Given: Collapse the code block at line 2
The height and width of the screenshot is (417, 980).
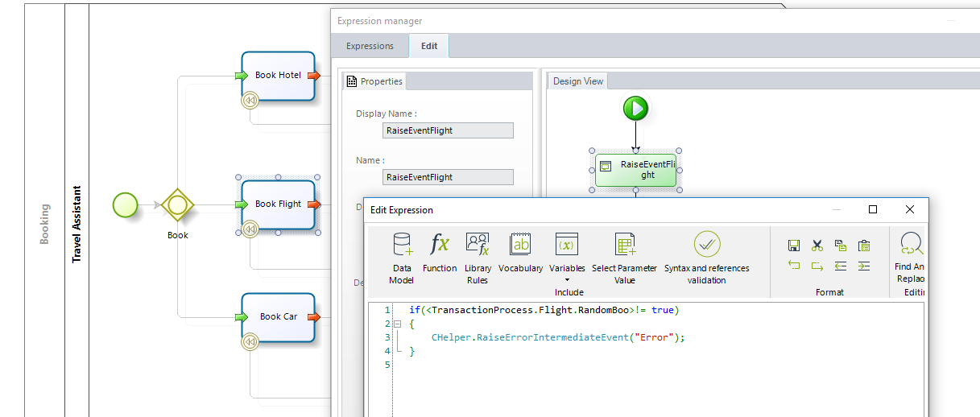Looking at the screenshot, I should pyautogui.click(x=397, y=324).
